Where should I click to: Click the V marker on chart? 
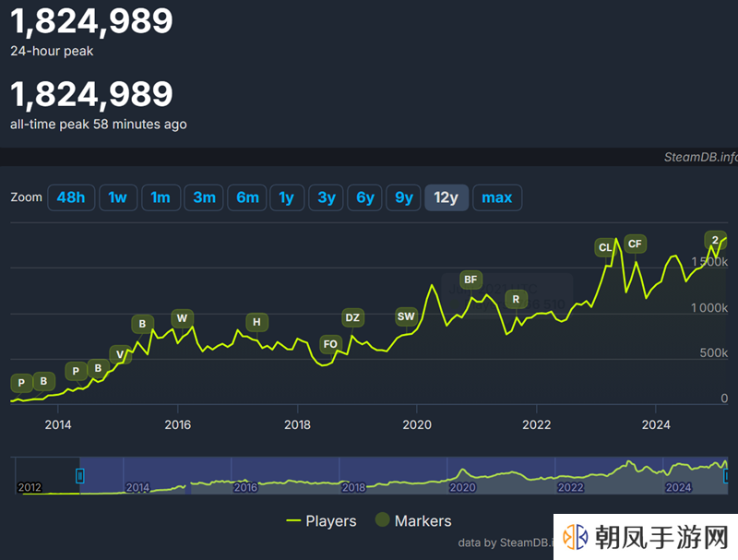click(x=121, y=354)
